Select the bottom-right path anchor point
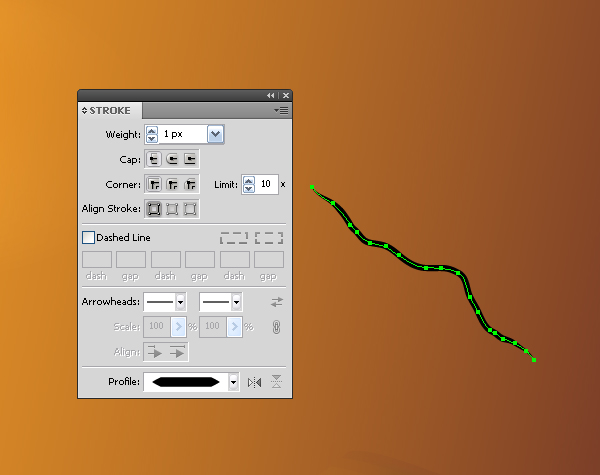Viewport: 600px width, 475px height. tap(534, 360)
